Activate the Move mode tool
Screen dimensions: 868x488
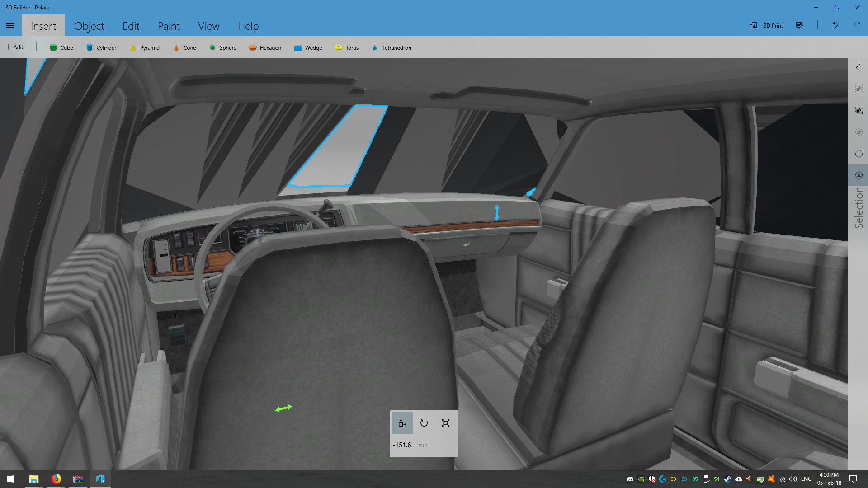[402, 423]
